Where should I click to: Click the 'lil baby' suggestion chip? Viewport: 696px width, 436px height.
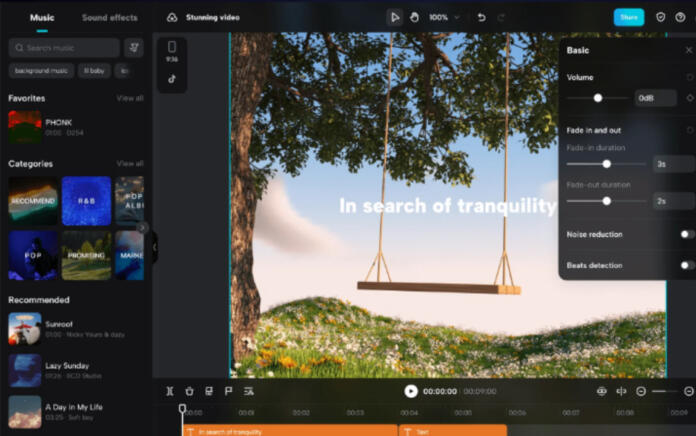(94, 71)
